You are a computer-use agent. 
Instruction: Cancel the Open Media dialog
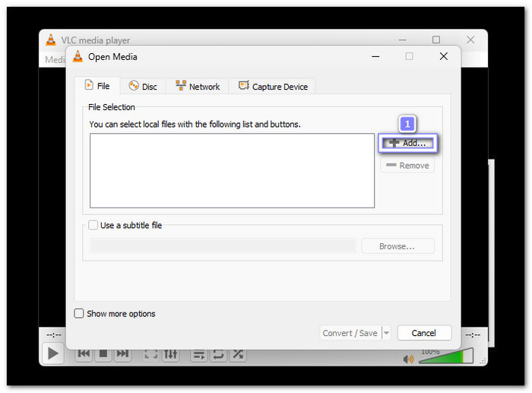pyautogui.click(x=424, y=333)
